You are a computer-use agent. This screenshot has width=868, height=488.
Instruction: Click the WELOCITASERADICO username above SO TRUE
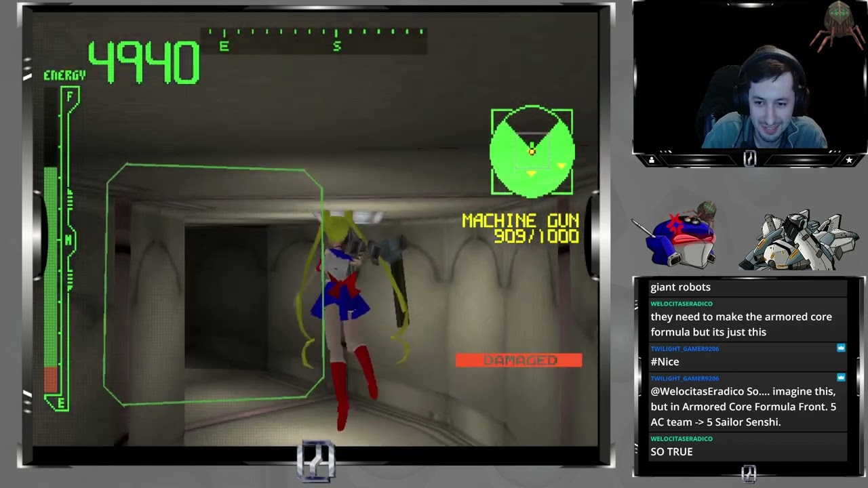(x=682, y=439)
